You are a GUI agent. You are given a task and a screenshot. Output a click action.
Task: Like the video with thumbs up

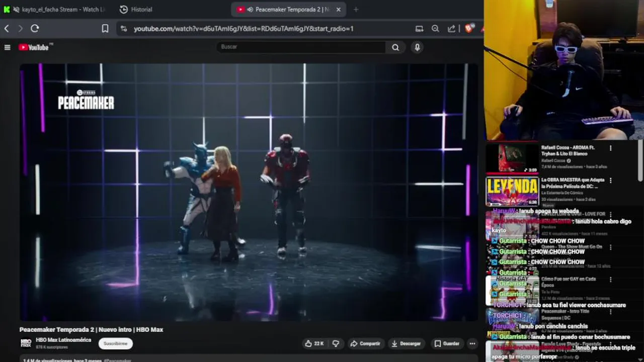314,343
